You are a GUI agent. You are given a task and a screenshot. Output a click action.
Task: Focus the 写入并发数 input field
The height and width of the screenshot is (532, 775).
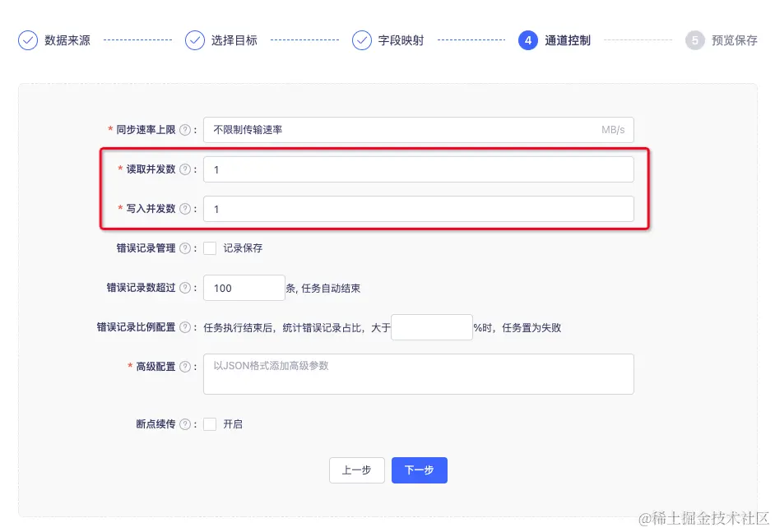419,209
